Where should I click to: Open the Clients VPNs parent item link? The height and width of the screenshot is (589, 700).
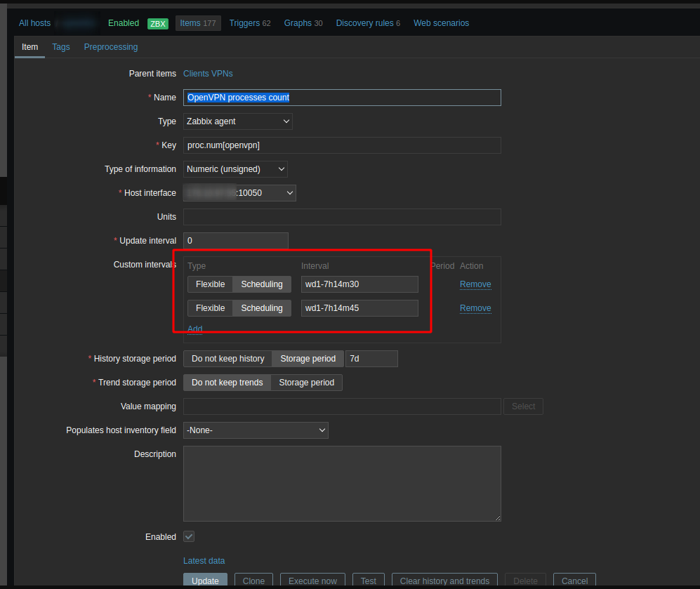point(208,74)
